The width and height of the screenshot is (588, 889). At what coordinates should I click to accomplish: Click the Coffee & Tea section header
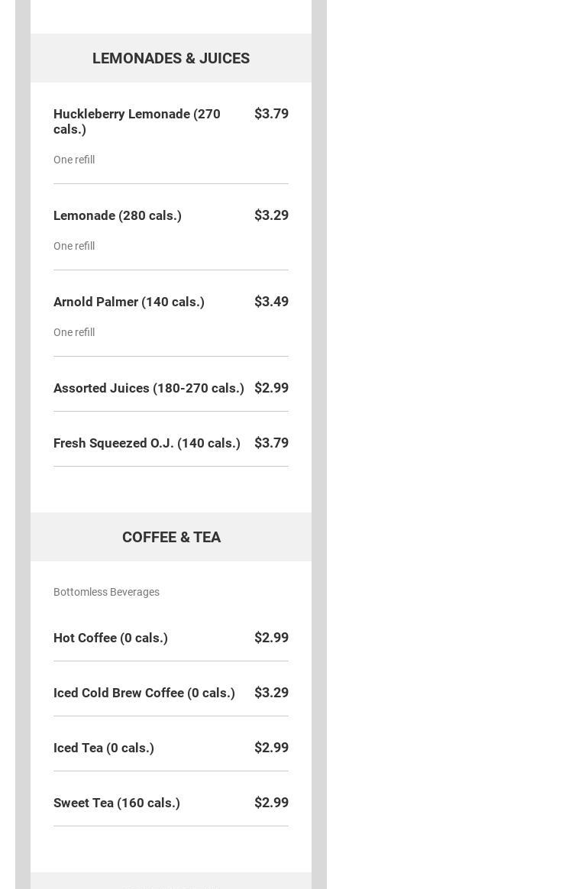pos(171,537)
